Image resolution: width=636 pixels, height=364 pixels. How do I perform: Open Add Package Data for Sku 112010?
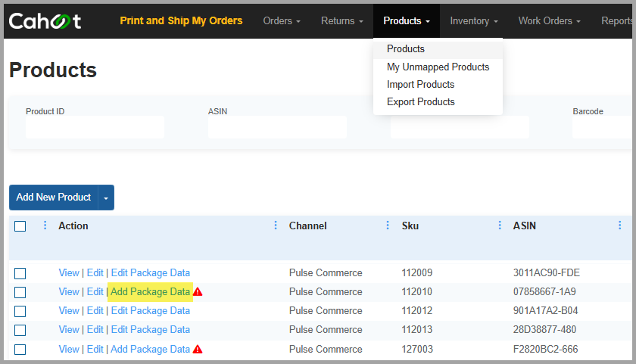(x=150, y=292)
